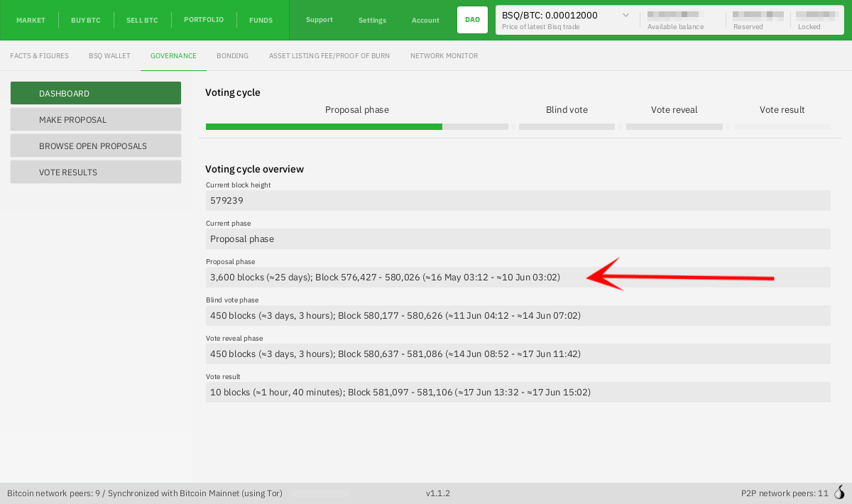The width and height of the screenshot is (852, 504).
Task: Go to Buy BTC section
Action: tap(86, 20)
